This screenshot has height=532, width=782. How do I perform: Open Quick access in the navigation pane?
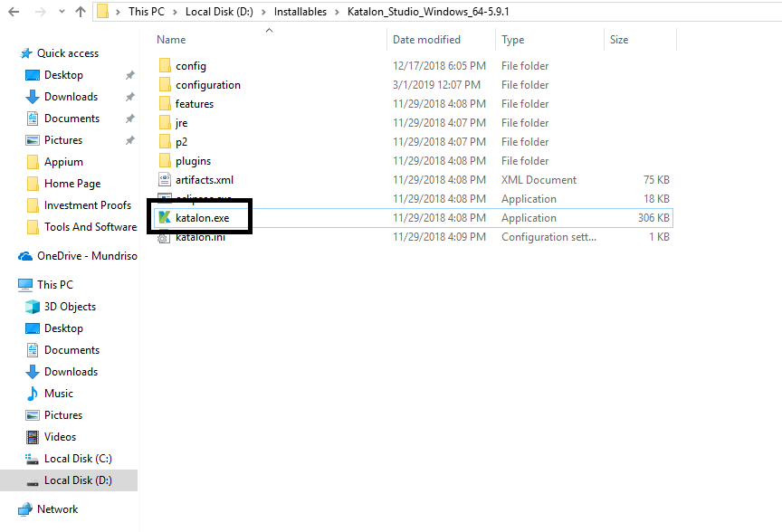point(68,53)
